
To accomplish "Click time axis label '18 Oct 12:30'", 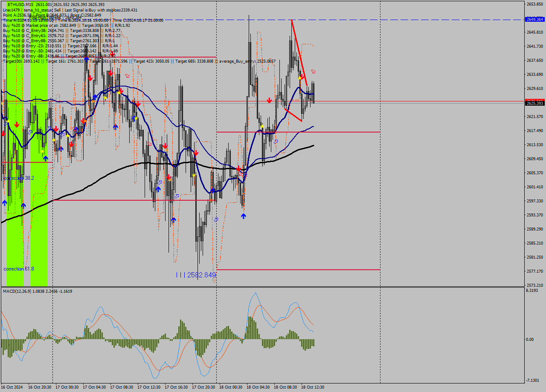I will coord(313,387).
